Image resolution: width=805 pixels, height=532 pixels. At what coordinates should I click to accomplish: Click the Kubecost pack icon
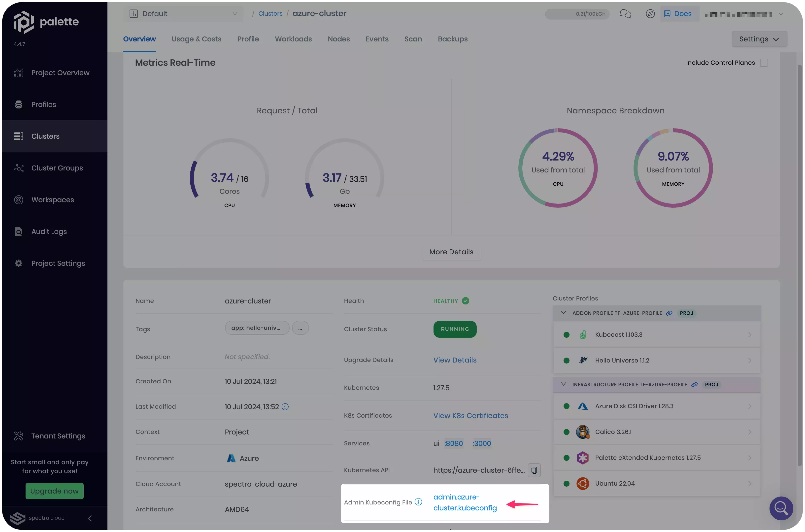(x=582, y=335)
